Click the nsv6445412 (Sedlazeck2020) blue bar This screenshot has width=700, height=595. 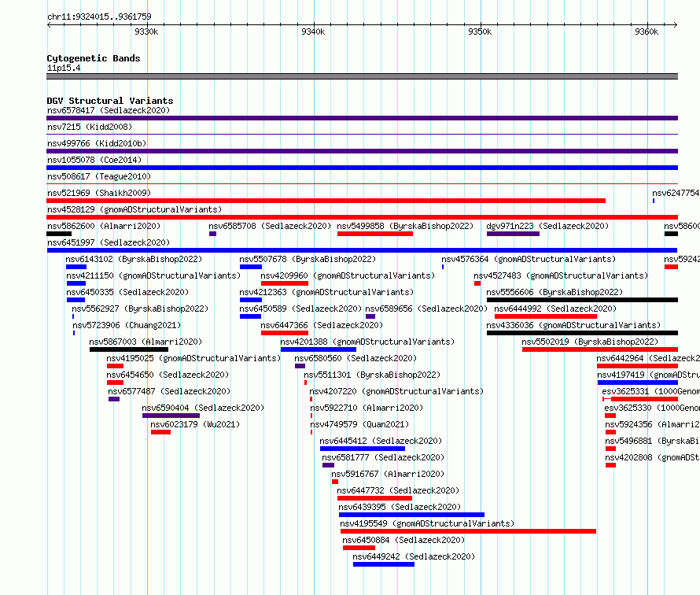point(363,449)
